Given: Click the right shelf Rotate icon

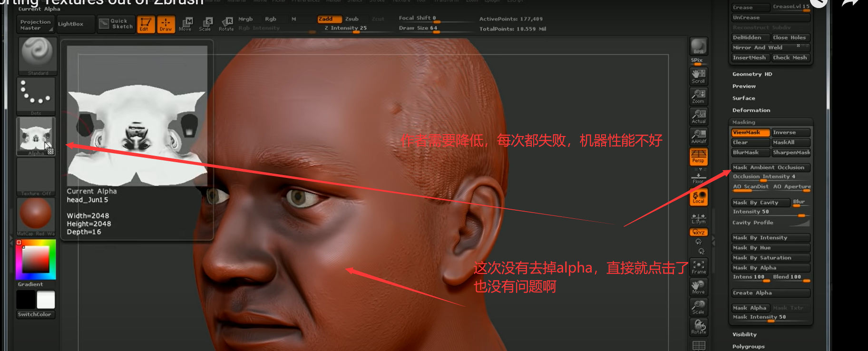Looking at the screenshot, I should point(698,327).
